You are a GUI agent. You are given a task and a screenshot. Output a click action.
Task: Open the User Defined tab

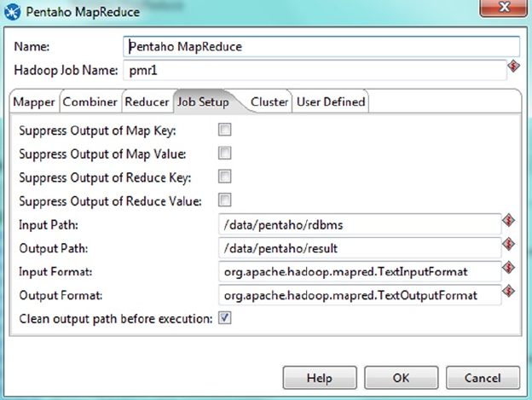tap(331, 101)
